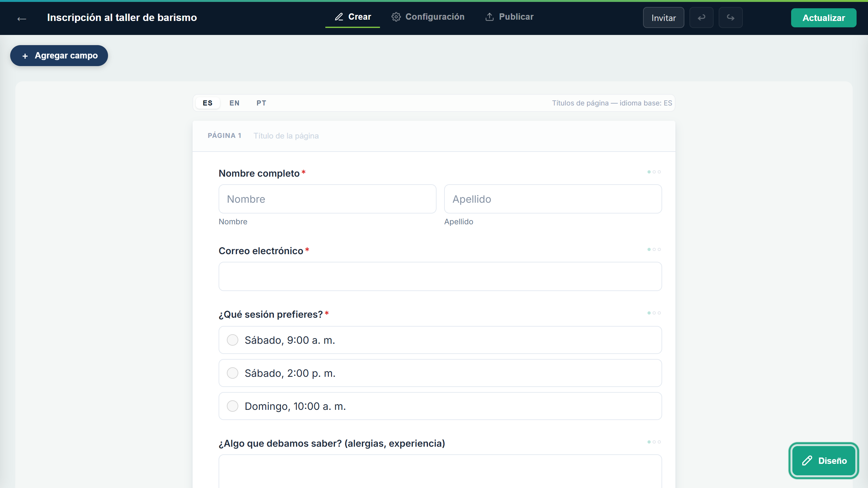Click the ¿Qué sesión prefieres? label
Screen dimensions: 868x488
[x=271, y=315]
